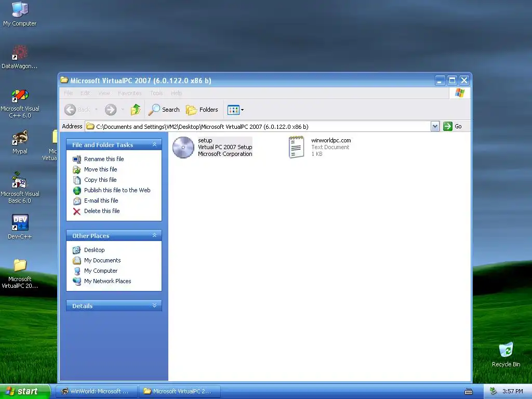The height and width of the screenshot is (399, 532).
Task: Click E-mail this file
Action: tap(101, 201)
